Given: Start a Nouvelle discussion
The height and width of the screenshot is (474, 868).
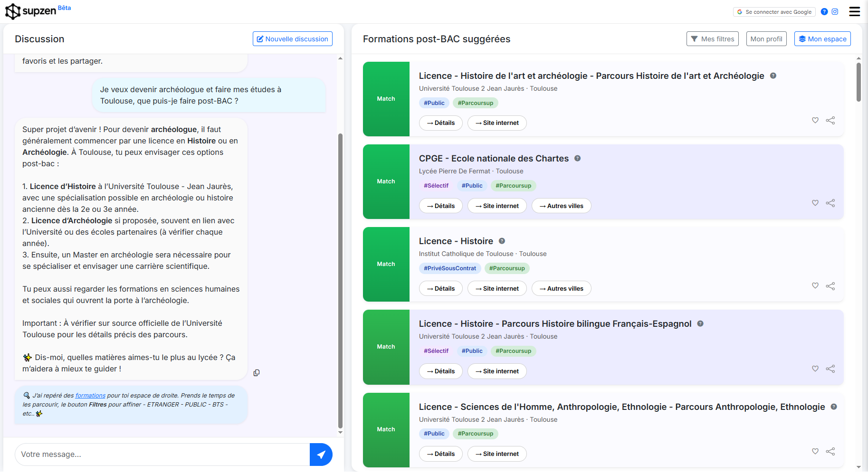Looking at the screenshot, I should [x=292, y=39].
